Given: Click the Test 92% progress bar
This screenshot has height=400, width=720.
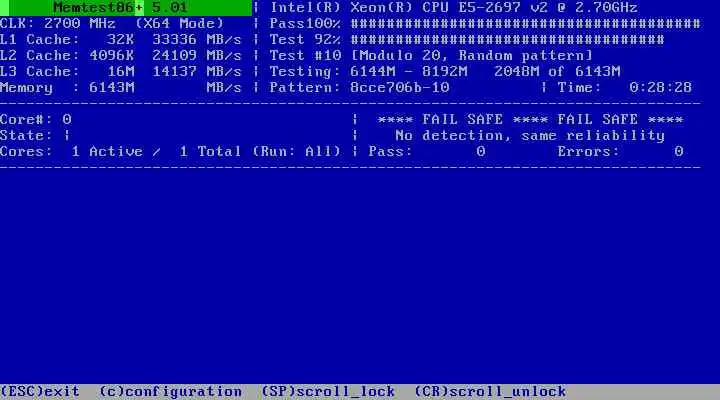Looking at the screenshot, I should (x=507, y=39).
